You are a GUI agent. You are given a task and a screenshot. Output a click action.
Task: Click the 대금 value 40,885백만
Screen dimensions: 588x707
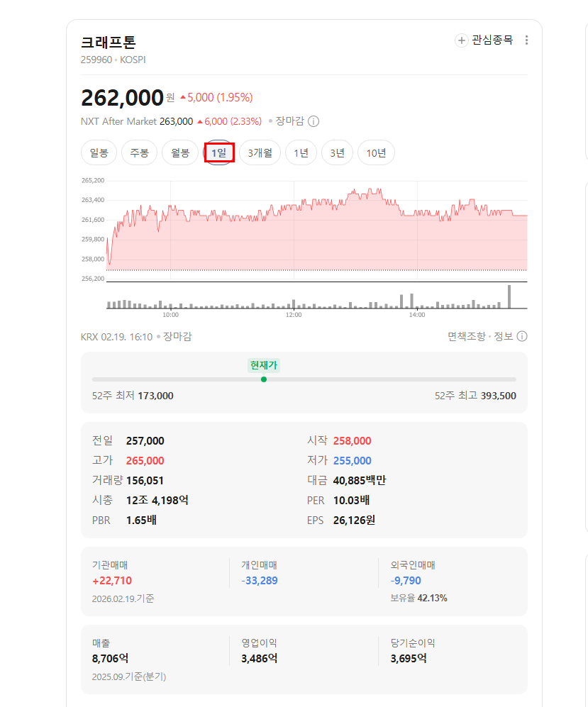pyautogui.click(x=360, y=480)
